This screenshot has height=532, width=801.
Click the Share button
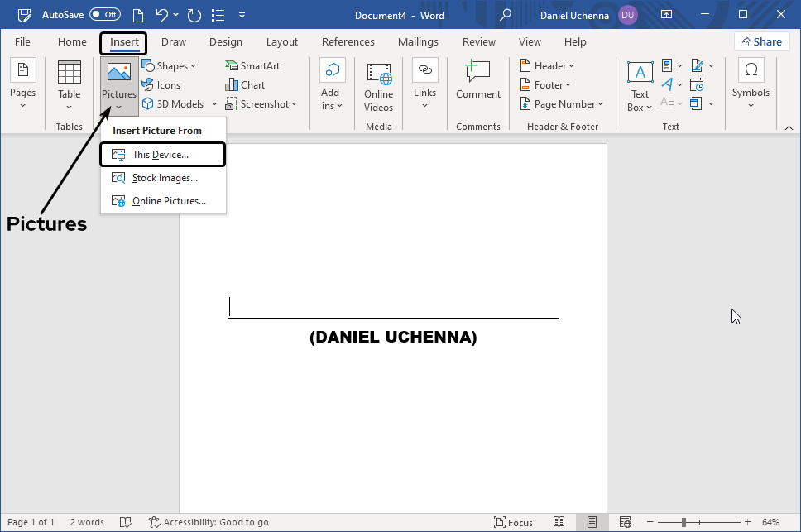tap(761, 41)
